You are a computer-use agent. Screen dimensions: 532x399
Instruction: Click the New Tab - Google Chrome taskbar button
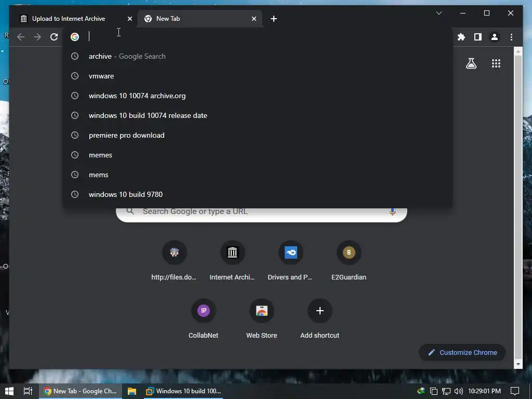[x=80, y=391]
